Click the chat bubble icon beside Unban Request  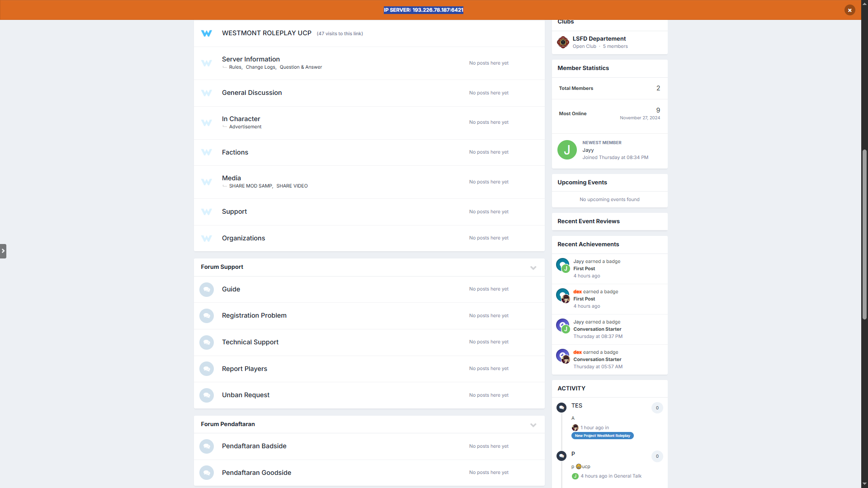207,395
